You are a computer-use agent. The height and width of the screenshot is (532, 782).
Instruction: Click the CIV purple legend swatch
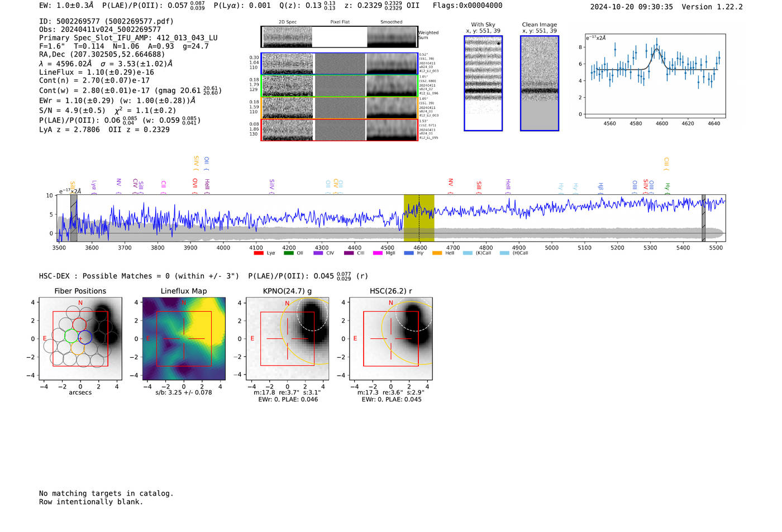pyautogui.click(x=318, y=253)
